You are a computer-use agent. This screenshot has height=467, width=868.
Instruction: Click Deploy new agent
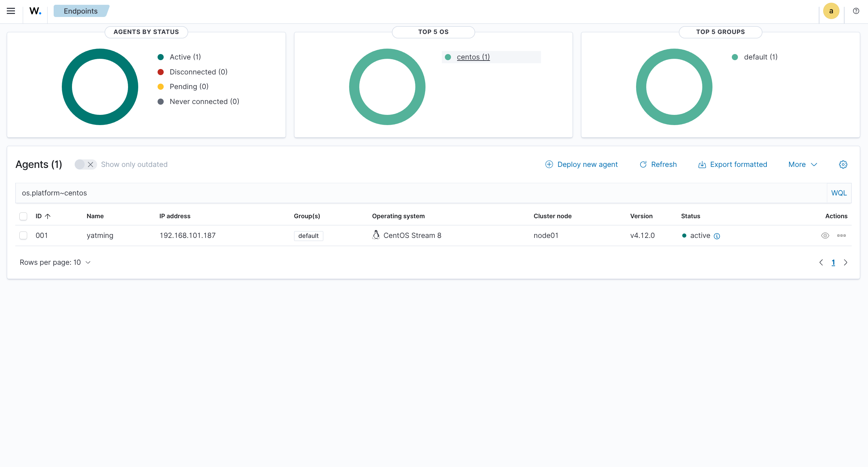[x=581, y=165]
